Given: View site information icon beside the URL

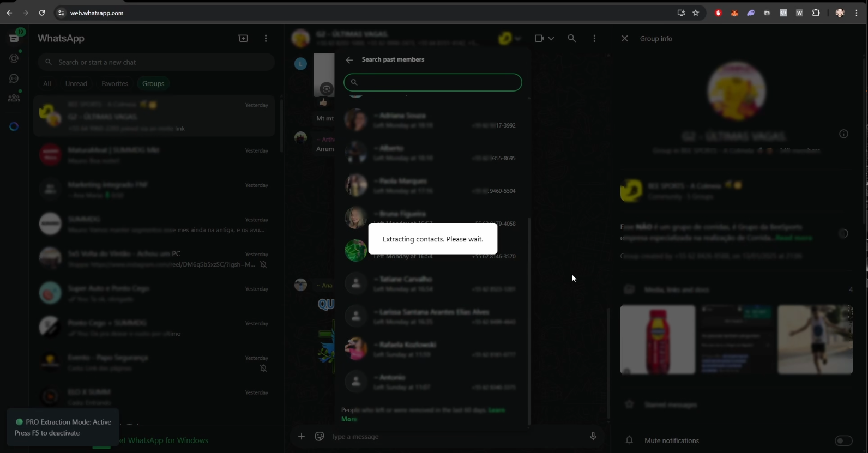Looking at the screenshot, I should 61,13.
